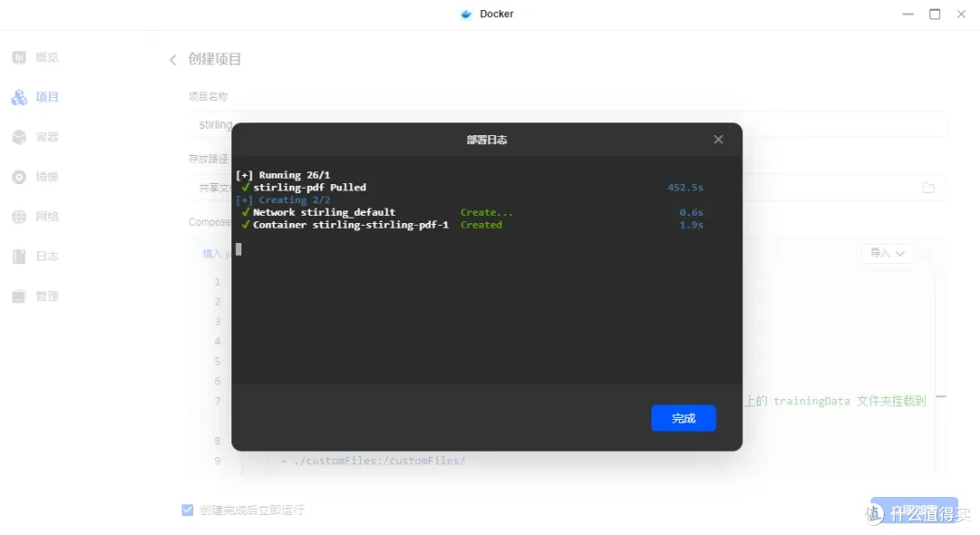Open the 镜像 images icon in sidebar
980x535 pixels.
(19, 177)
